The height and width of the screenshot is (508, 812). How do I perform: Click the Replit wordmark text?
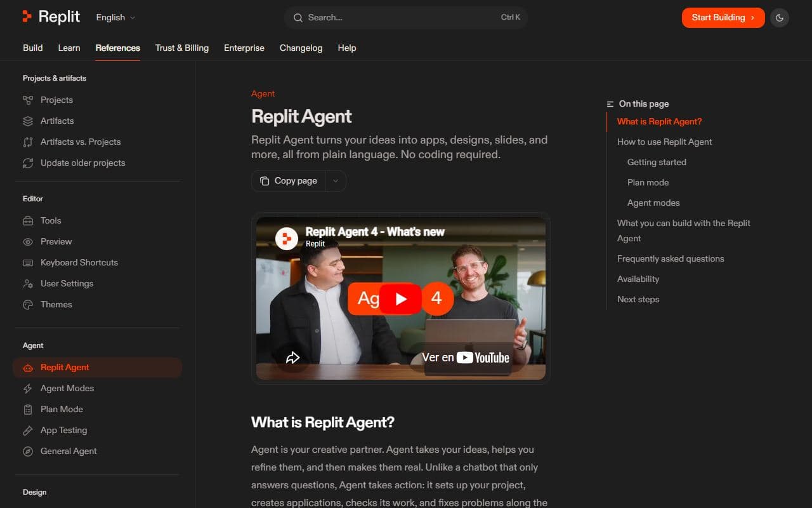pyautogui.click(x=59, y=17)
